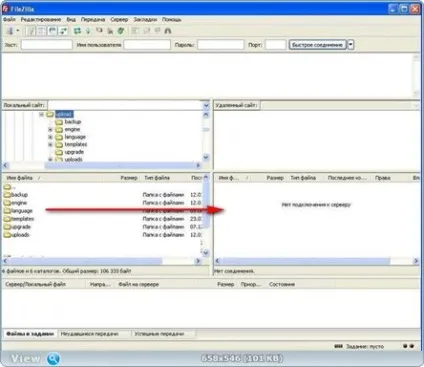Open the Site Manager dropdown arrow
The image size is (424, 367).
point(18,31)
